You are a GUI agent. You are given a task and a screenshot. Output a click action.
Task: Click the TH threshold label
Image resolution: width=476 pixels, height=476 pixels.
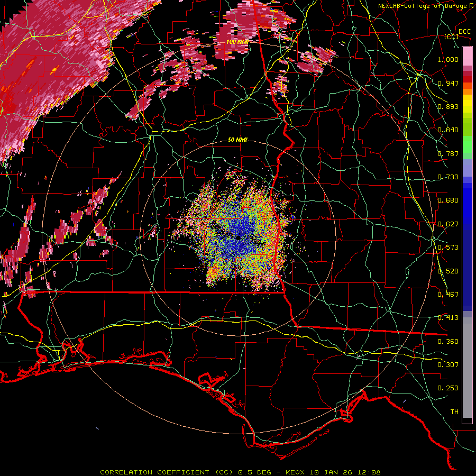tap(454, 412)
